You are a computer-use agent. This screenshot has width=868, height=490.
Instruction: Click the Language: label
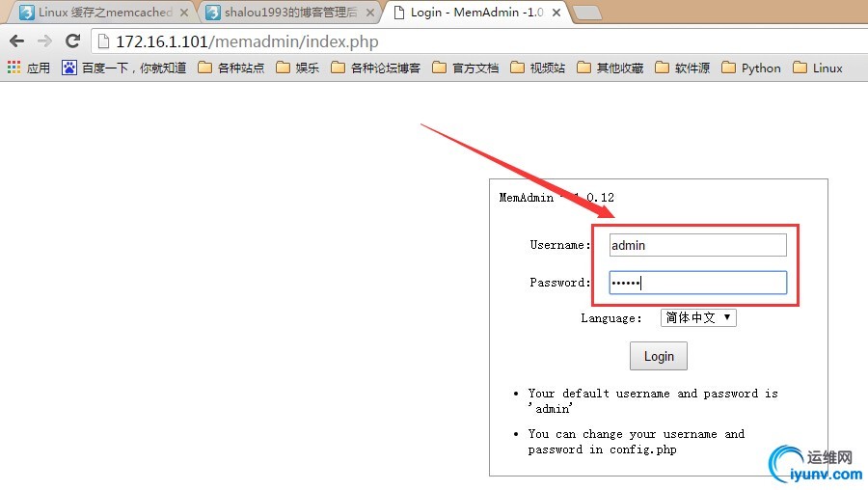[x=611, y=318]
